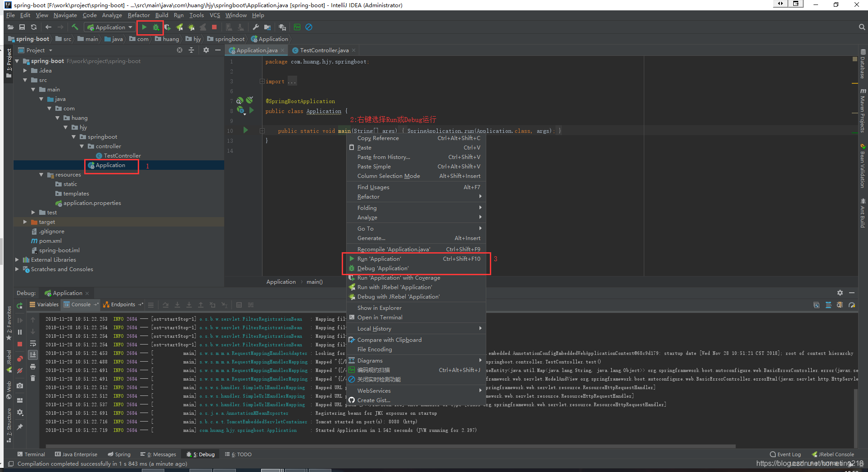Stop the running application in the main toolbar
This screenshot has width=868, height=472.
point(214,27)
